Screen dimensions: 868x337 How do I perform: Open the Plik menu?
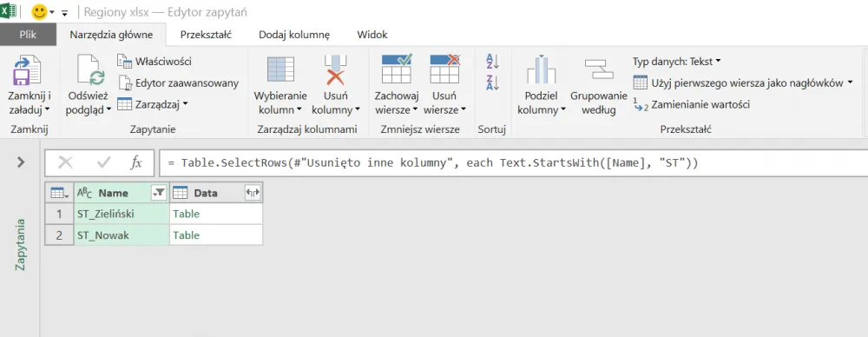[x=28, y=35]
